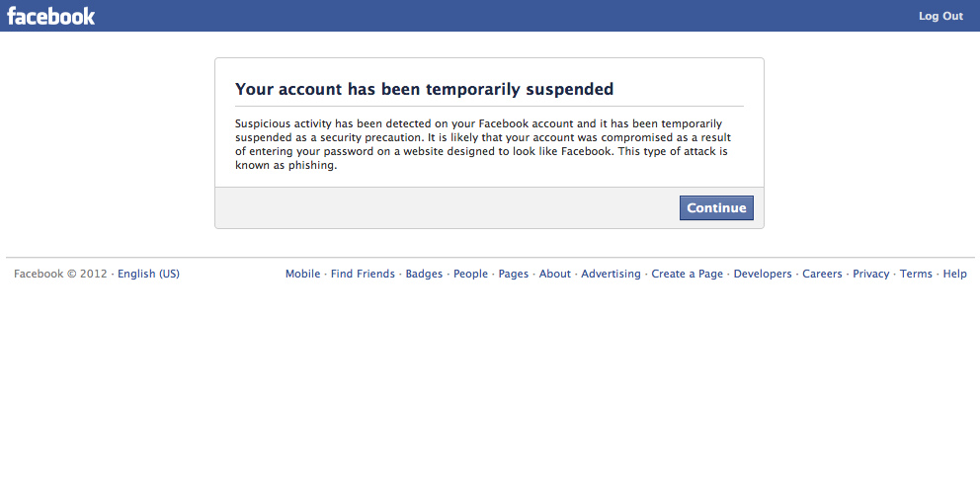This screenshot has height=477, width=980.
Task: Click the suspended account heading text
Action: [424, 90]
